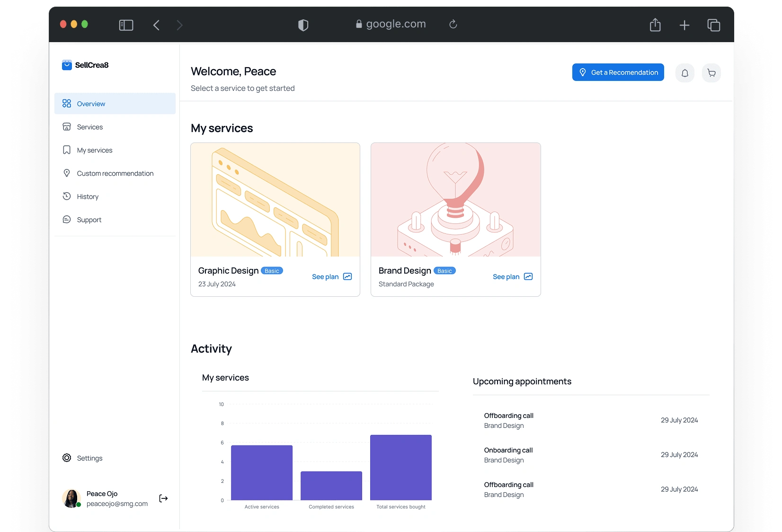782x532 pixels.
Task: Click See plan for Graphic Design
Action: [x=331, y=277]
